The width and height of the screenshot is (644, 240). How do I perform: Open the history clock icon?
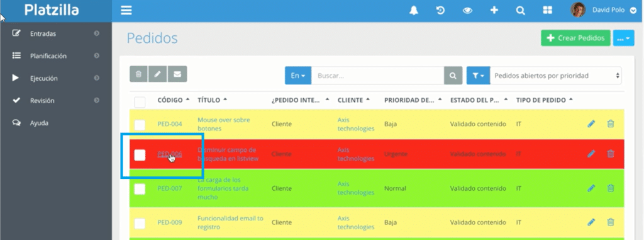click(x=440, y=11)
